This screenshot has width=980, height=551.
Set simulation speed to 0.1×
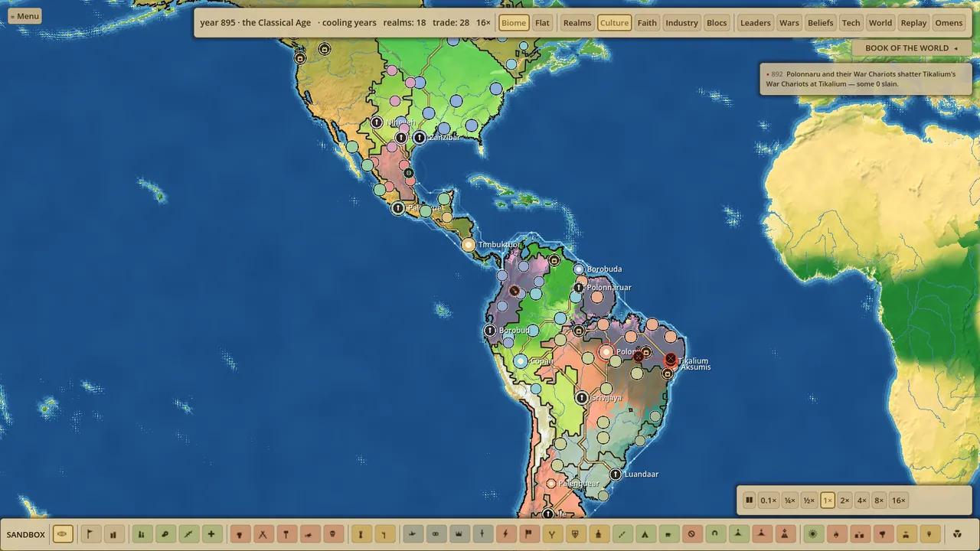[x=768, y=500]
